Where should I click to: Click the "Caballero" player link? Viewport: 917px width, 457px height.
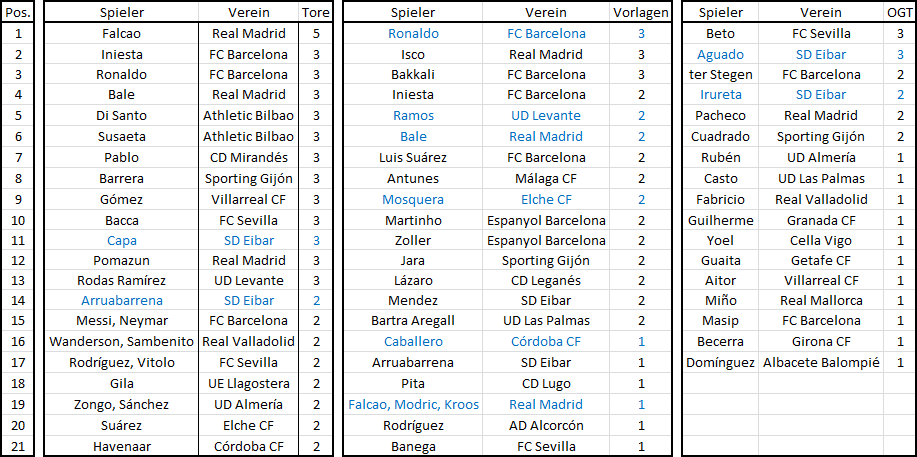(413, 341)
